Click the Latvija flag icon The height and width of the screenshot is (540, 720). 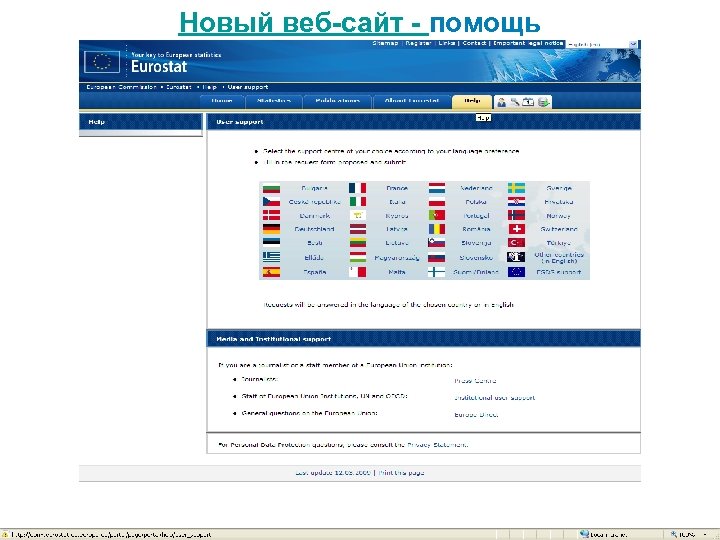357,229
